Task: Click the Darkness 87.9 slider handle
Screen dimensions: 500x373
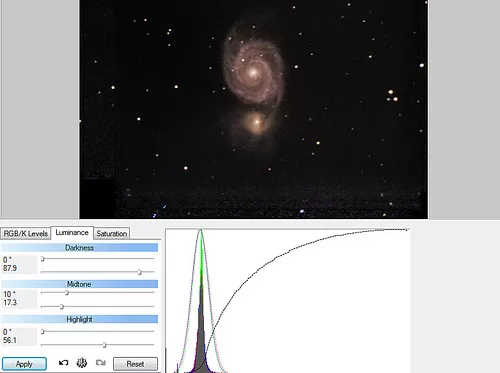Action: tap(140, 272)
